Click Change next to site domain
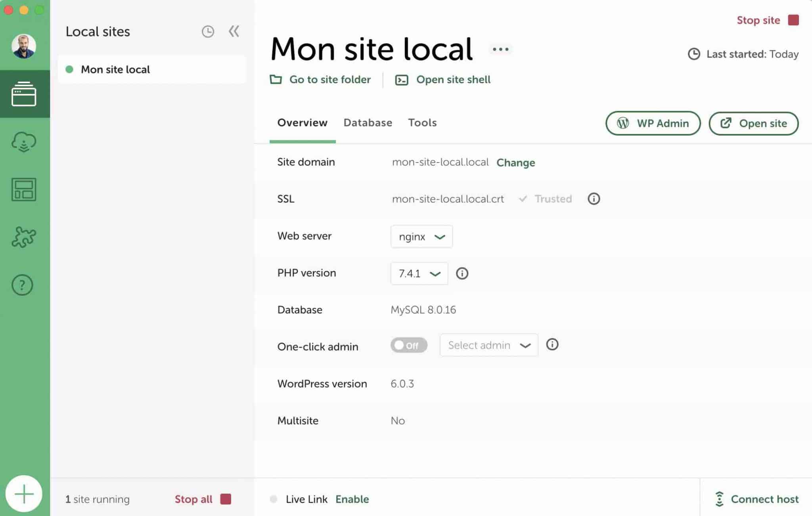Viewport: 812px width, 516px height. 515,162
